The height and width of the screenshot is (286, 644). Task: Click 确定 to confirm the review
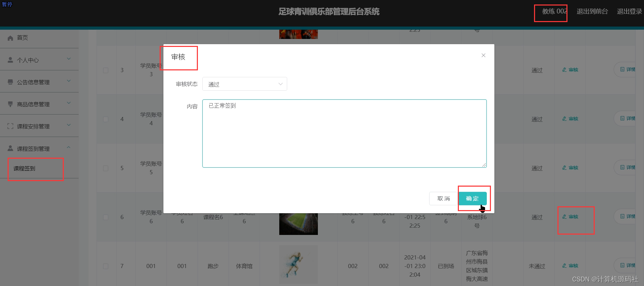coord(472,198)
